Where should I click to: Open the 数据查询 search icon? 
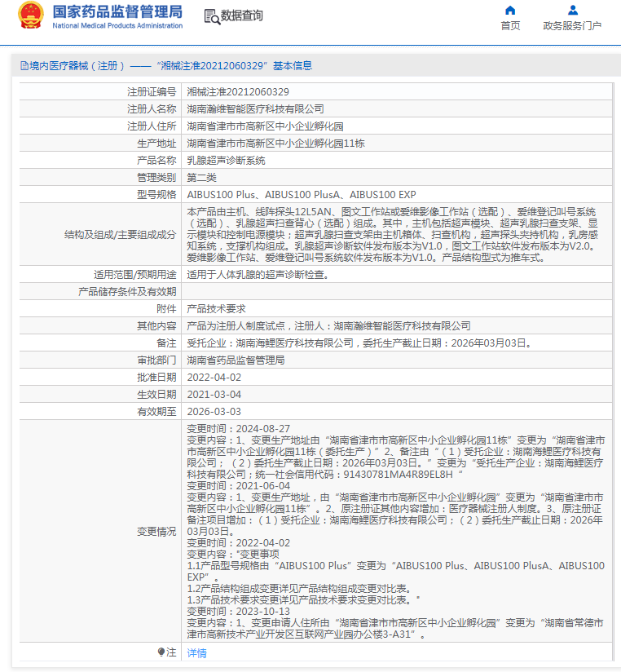tap(212, 16)
